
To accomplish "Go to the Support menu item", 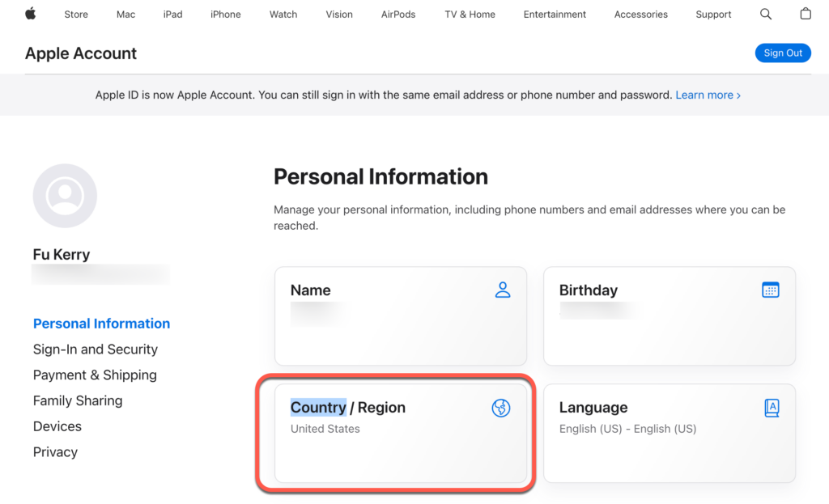I will coord(713,14).
